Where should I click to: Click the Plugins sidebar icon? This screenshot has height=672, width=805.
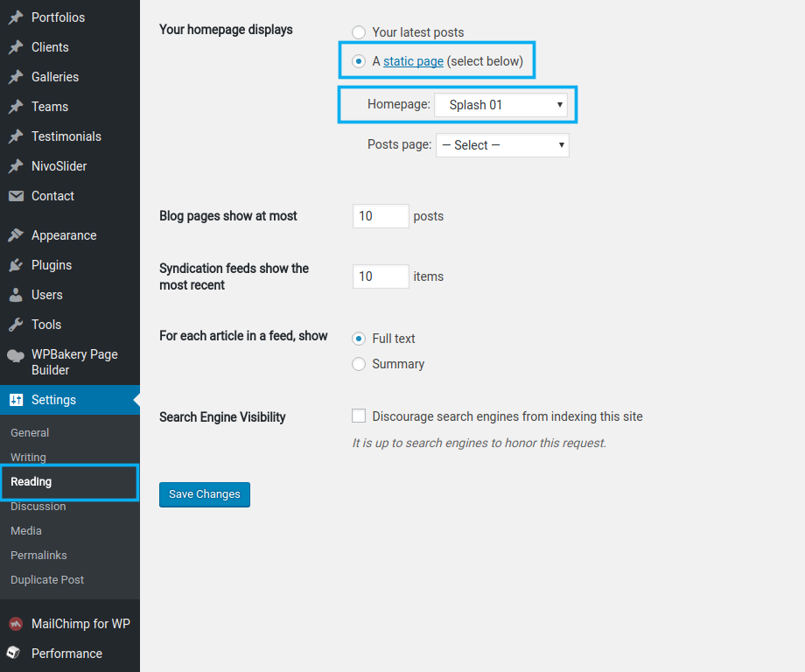pos(18,264)
